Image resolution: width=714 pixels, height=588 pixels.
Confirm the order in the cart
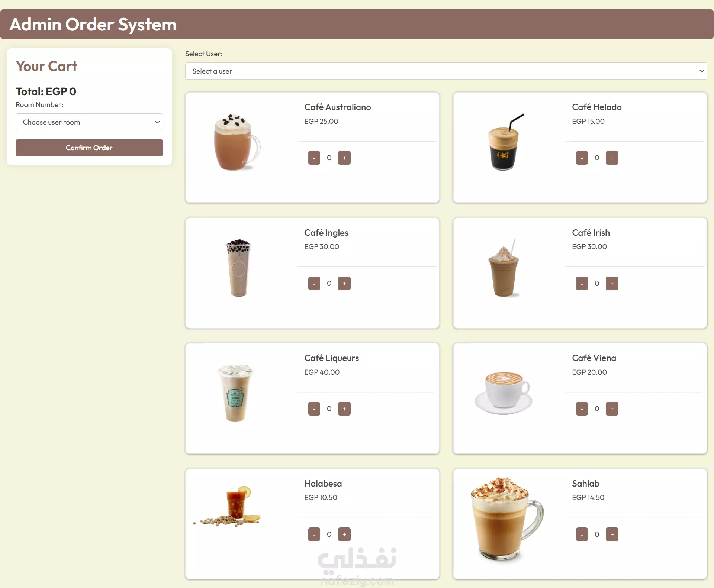[x=89, y=148]
